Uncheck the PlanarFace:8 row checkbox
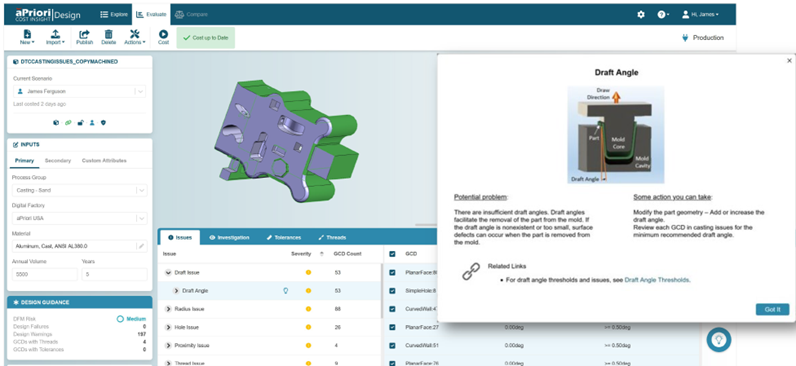Viewport: 796px width, 366px height. tap(392, 273)
